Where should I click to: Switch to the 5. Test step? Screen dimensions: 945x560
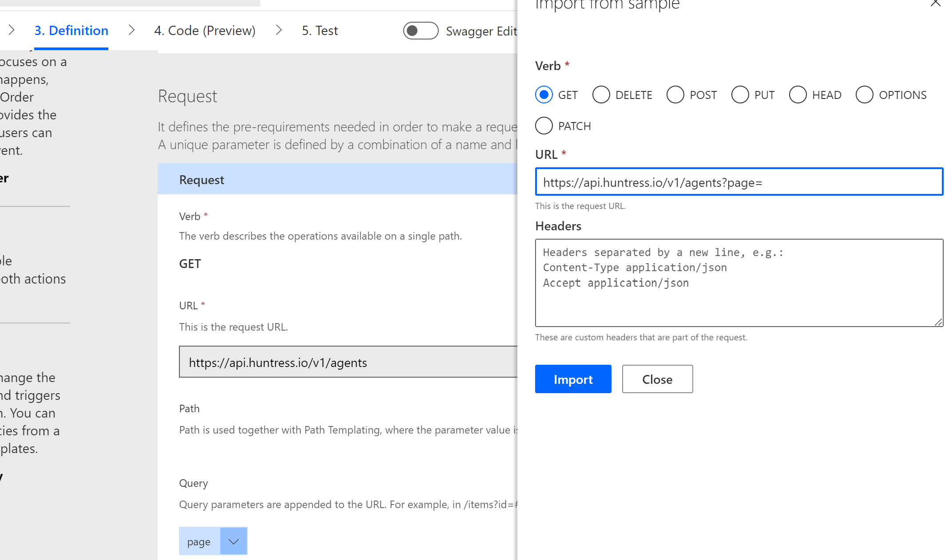[320, 31]
